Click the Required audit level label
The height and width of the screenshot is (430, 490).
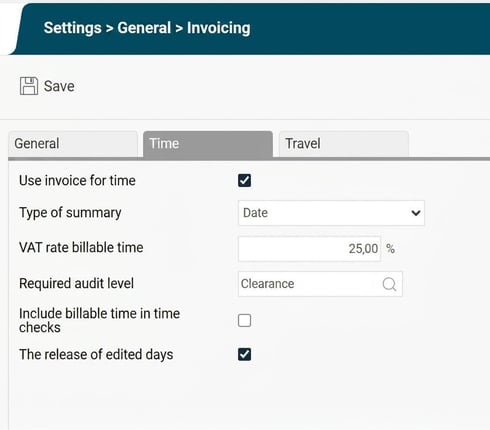(x=76, y=283)
